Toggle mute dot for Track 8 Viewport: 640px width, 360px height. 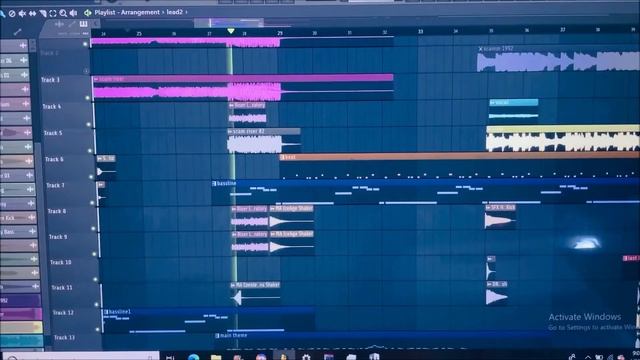pyautogui.click(x=93, y=229)
